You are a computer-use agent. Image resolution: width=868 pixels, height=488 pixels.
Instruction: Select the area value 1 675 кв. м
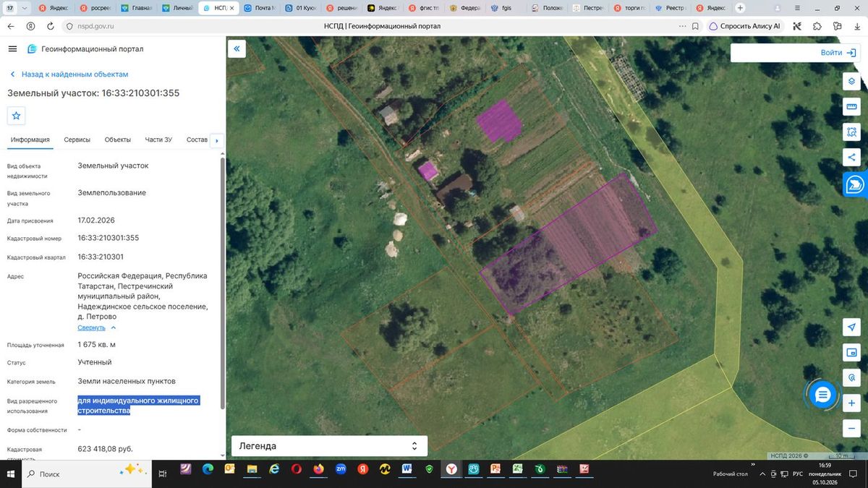(x=97, y=344)
